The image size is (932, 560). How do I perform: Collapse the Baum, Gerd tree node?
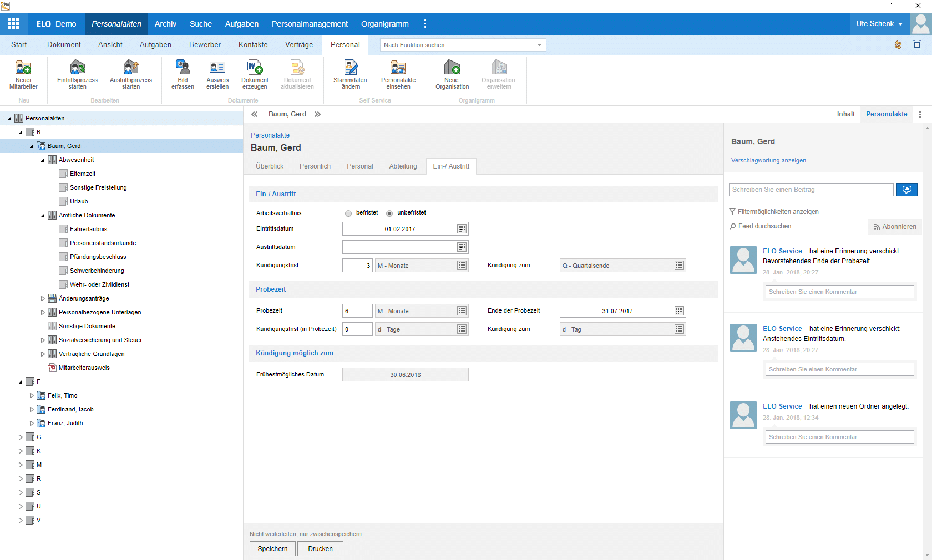pyautogui.click(x=32, y=146)
